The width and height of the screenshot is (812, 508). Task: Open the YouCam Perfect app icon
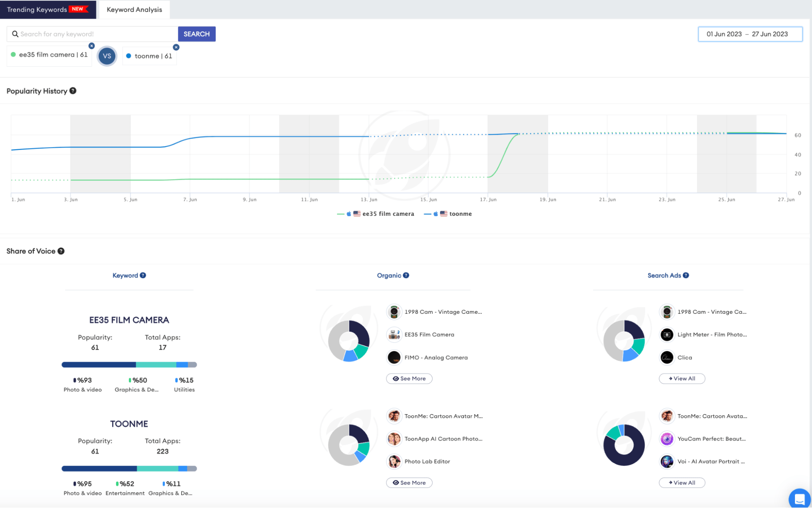pos(667,439)
